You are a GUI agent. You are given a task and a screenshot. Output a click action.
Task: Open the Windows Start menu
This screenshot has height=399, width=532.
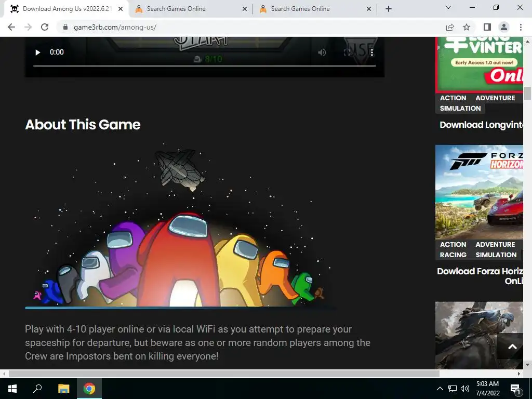coord(12,389)
